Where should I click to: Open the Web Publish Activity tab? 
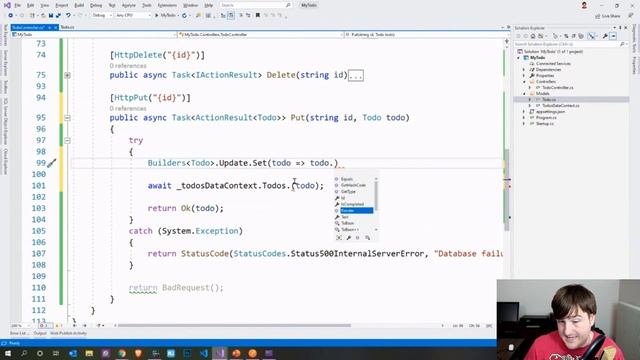pyautogui.click(x=69, y=333)
